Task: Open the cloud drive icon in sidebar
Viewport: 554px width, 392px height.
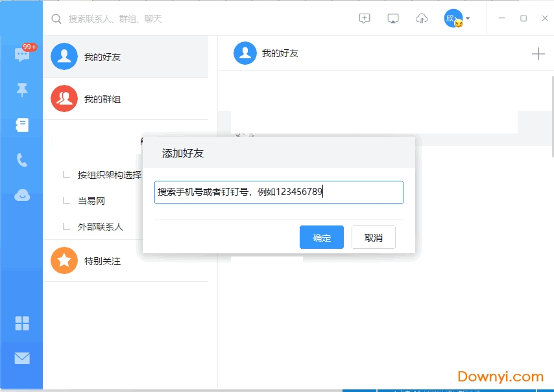Action: coord(22,195)
